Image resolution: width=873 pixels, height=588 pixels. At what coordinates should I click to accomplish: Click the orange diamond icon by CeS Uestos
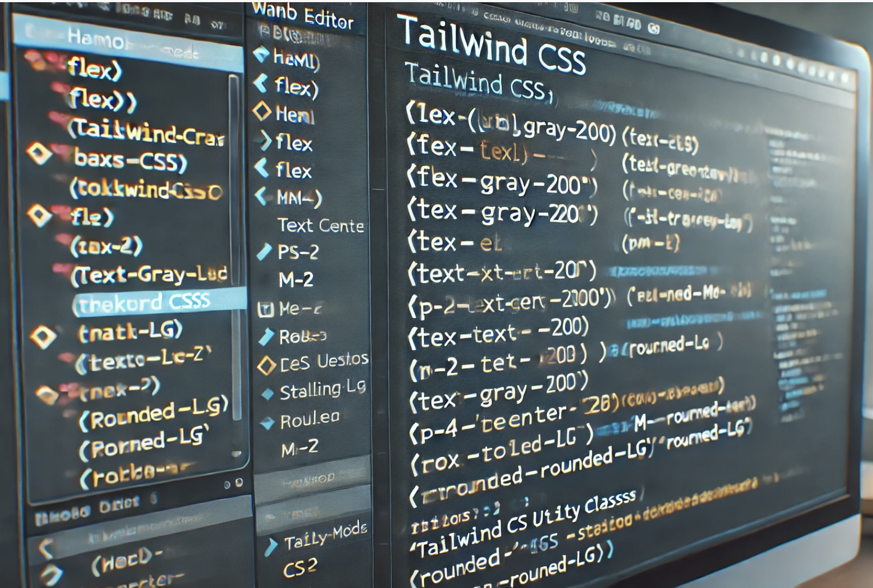(266, 365)
